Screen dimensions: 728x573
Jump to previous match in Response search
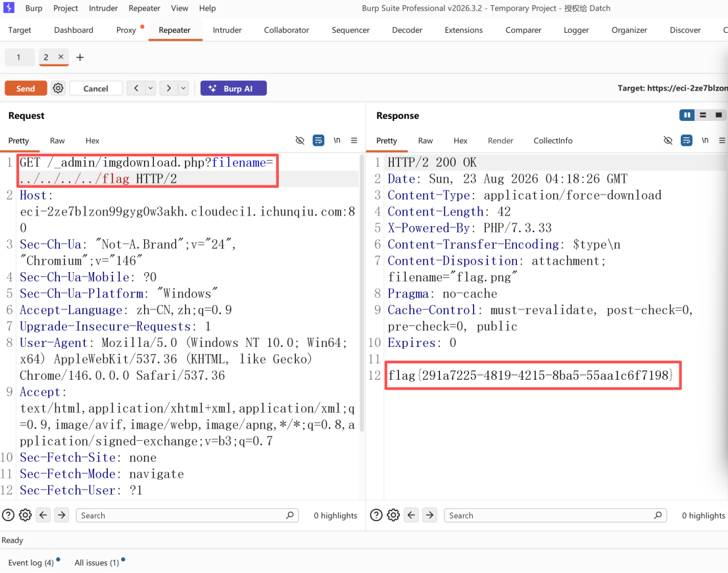point(412,515)
